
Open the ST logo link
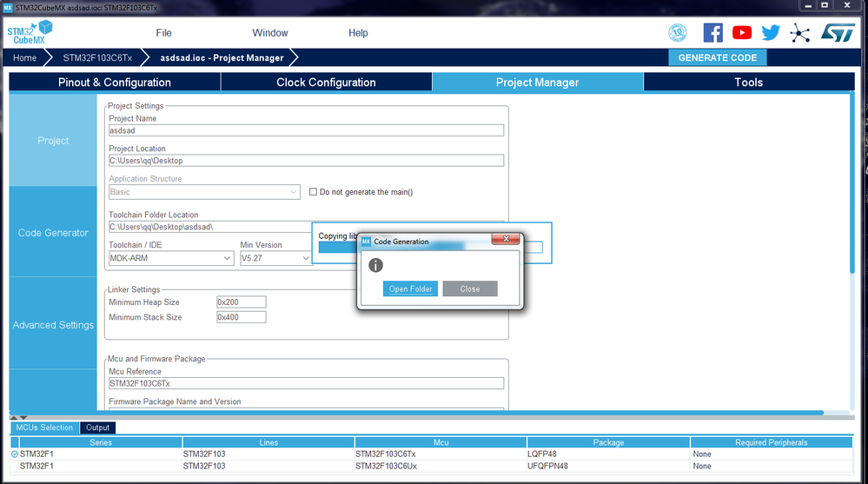coord(838,33)
